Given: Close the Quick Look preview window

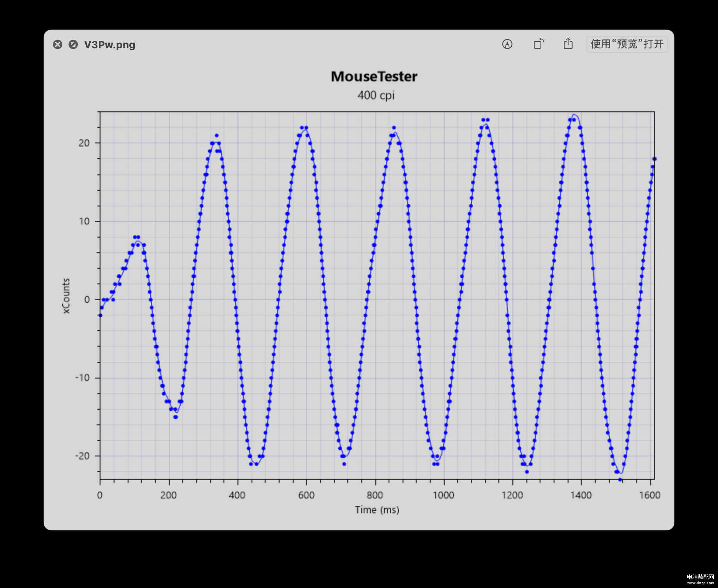Looking at the screenshot, I should (x=58, y=44).
